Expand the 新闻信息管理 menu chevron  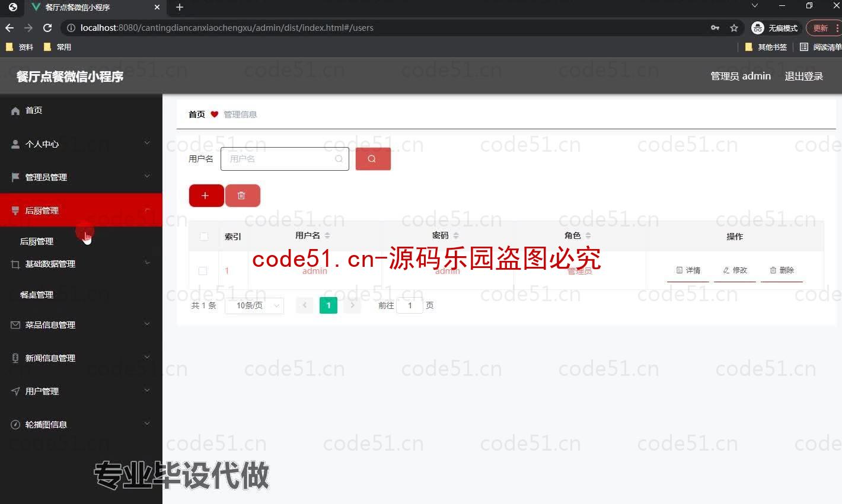tap(147, 357)
